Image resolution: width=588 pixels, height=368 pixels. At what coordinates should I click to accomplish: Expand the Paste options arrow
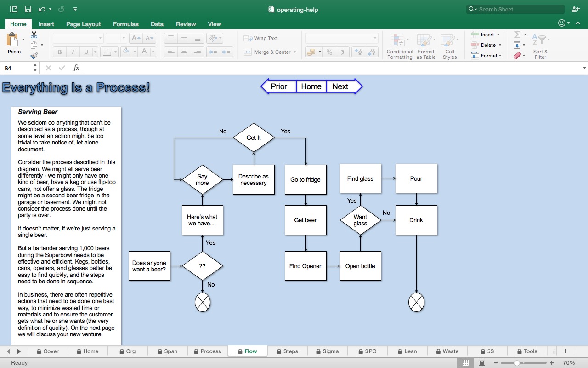[23, 40]
